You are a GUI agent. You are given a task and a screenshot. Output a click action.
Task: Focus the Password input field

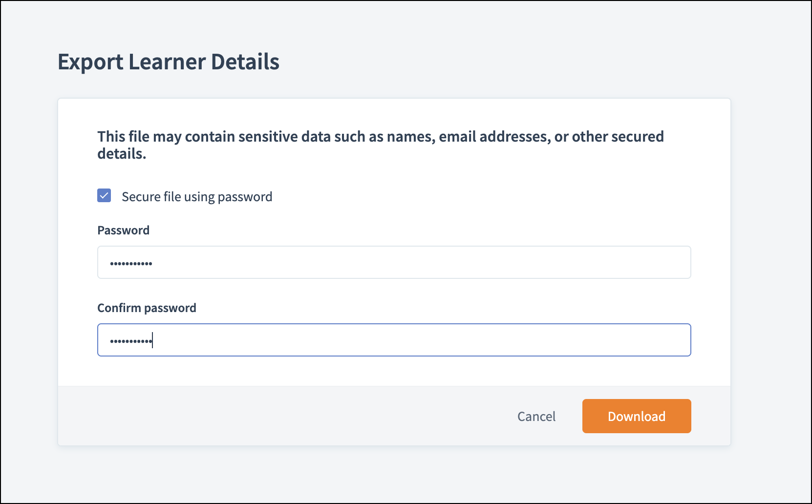pos(394,262)
